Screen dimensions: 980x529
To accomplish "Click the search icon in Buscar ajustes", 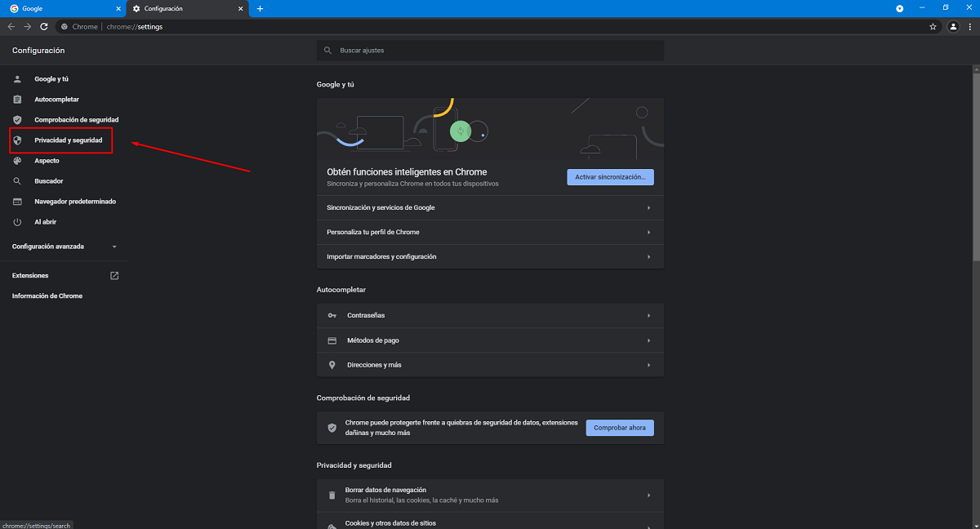I will [328, 51].
